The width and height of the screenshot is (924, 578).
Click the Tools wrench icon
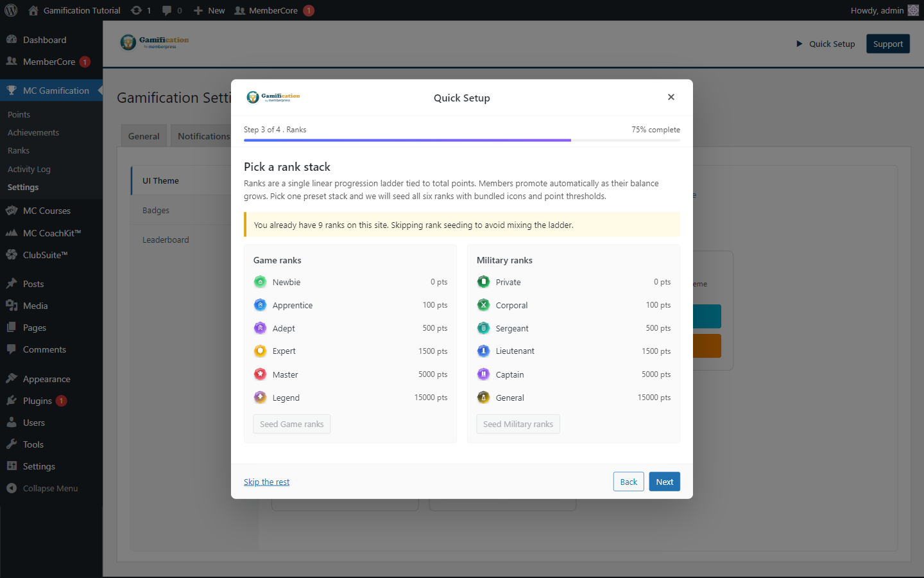[12, 444]
